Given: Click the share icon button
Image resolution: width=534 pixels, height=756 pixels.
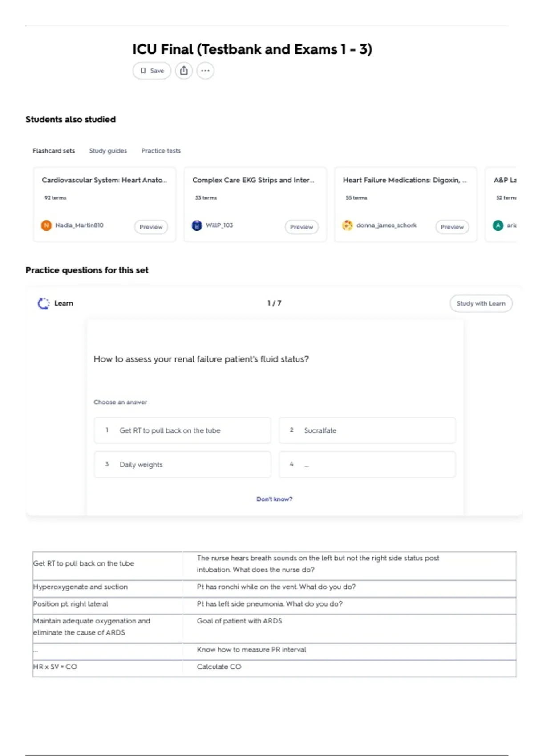Looking at the screenshot, I should [184, 71].
